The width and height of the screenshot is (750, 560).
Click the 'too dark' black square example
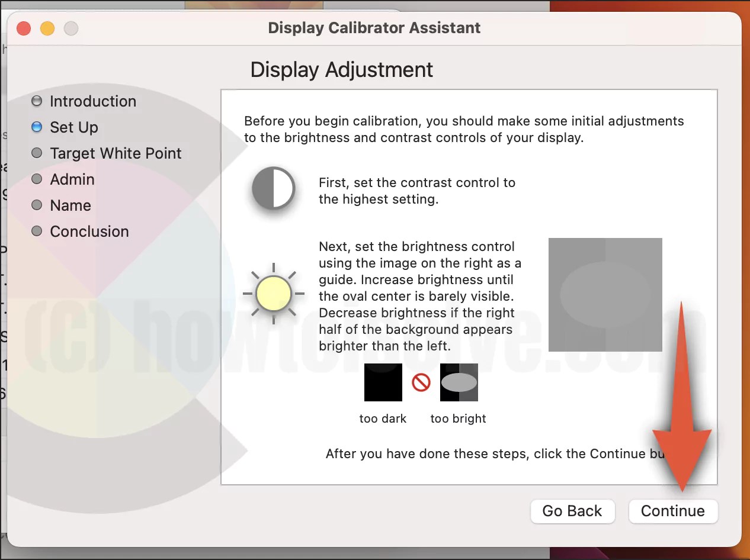pyautogui.click(x=383, y=382)
